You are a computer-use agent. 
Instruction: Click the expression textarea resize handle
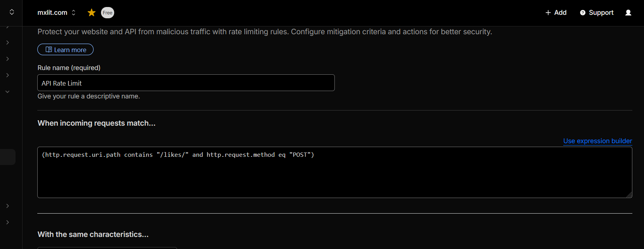coord(629,195)
